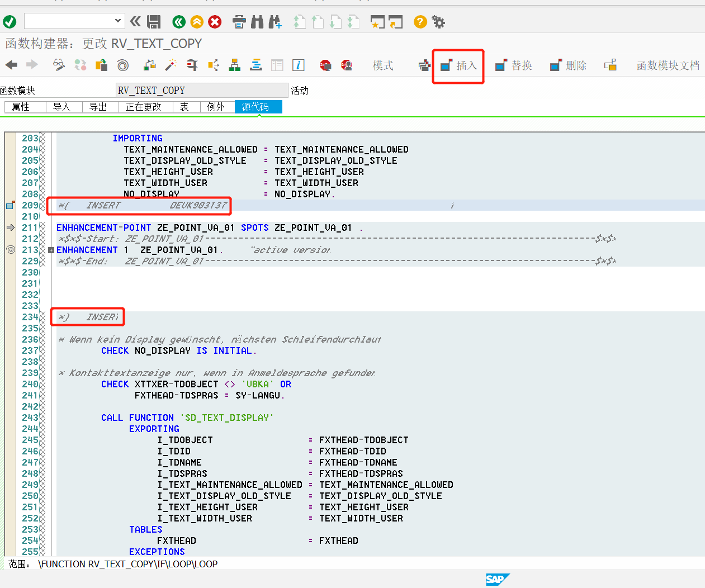705x588 pixels.
Task: Click the 范围 path \FUNCTION RV_TEXT_COPY\IF\LOOP\LOOP
Action: (x=128, y=564)
